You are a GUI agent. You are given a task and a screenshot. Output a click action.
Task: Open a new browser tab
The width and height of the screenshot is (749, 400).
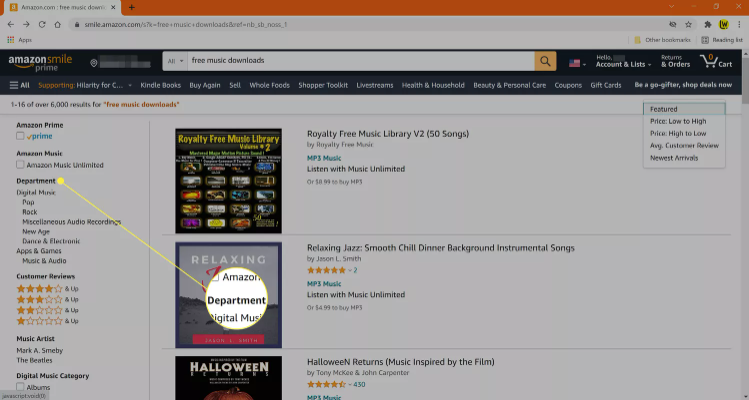131,7
